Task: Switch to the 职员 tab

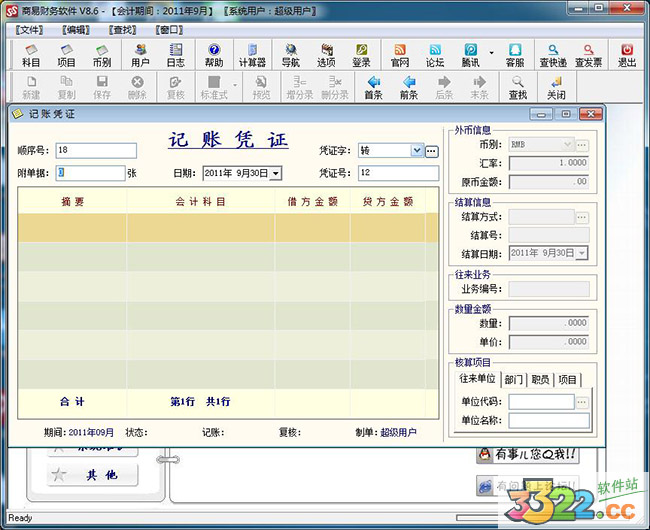Action: pyautogui.click(x=540, y=380)
